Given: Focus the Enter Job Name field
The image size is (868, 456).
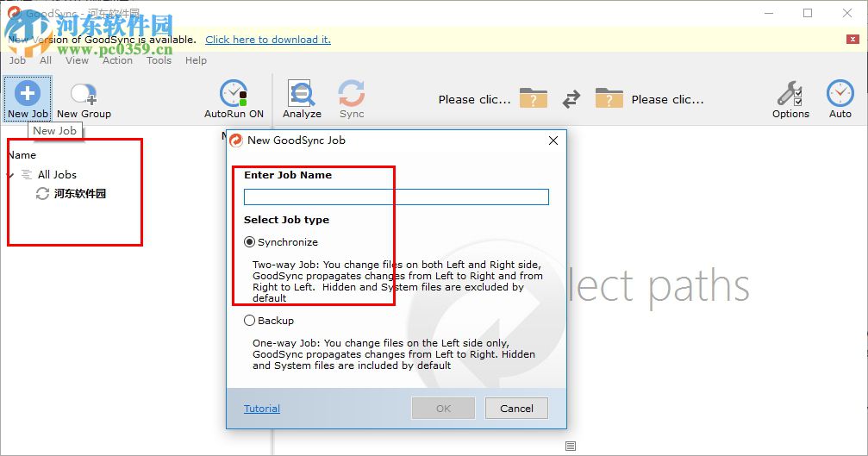Looking at the screenshot, I should pos(397,197).
